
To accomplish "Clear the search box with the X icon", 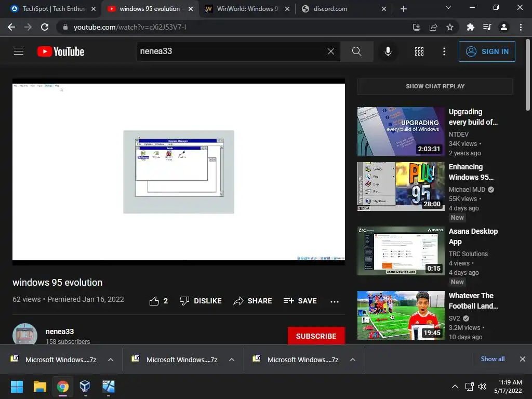I will click(x=331, y=51).
